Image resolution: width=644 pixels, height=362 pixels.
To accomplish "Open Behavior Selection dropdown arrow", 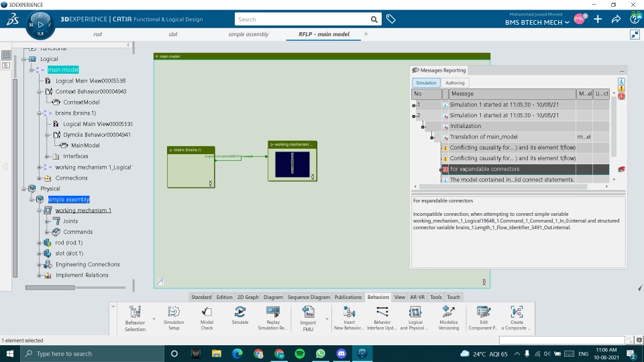I will click(154, 319).
